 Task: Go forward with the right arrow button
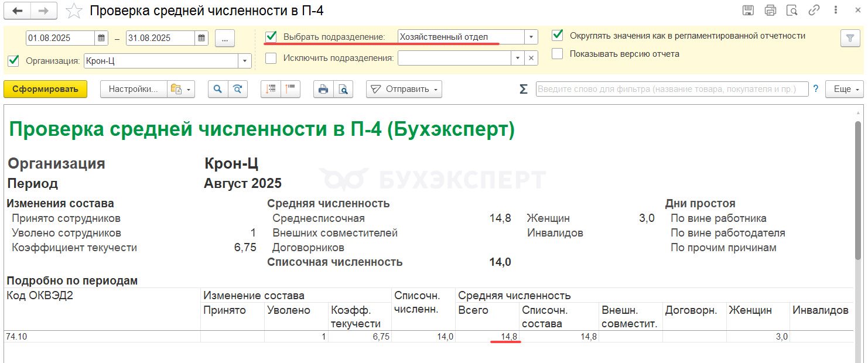tap(43, 11)
